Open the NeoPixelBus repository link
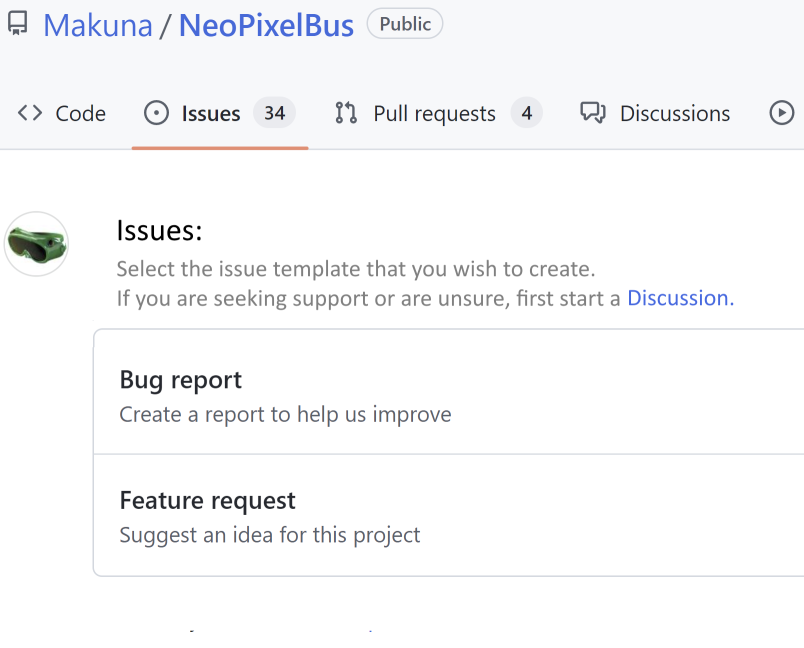This screenshot has width=804, height=648. [x=265, y=24]
